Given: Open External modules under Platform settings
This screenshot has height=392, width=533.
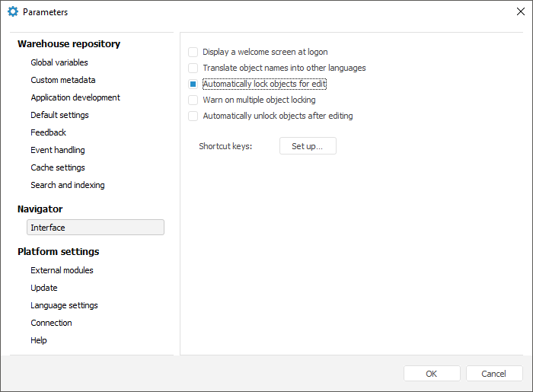Looking at the screenshot, I should (62, 270).
